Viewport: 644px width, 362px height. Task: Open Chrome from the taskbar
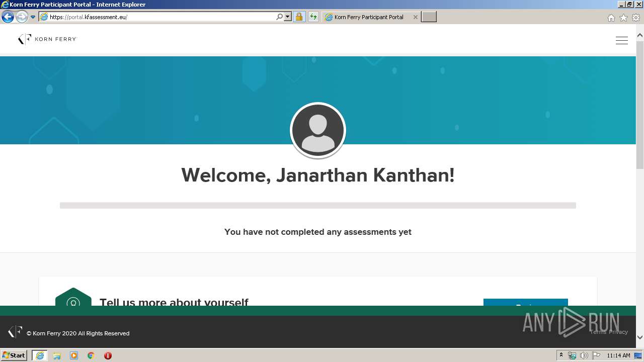[91, 355]
